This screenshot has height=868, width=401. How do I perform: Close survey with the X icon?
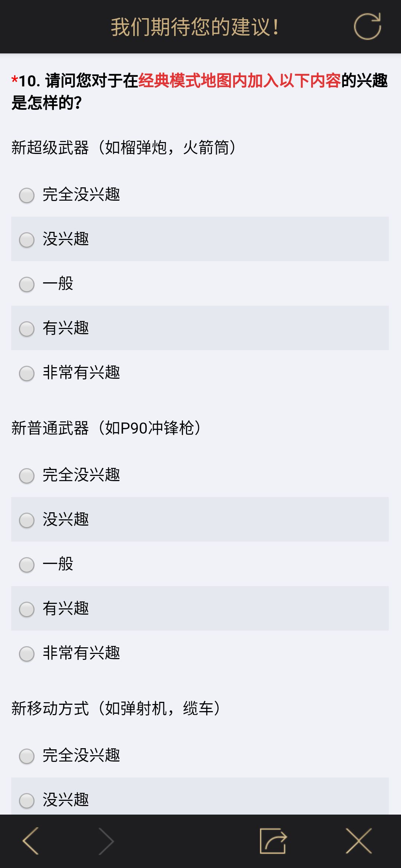[x=359, y=841]
